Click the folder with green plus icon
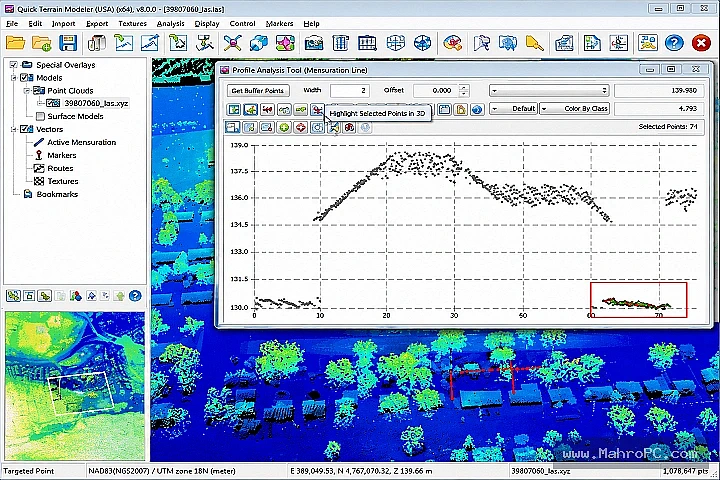 click(42, 43)
